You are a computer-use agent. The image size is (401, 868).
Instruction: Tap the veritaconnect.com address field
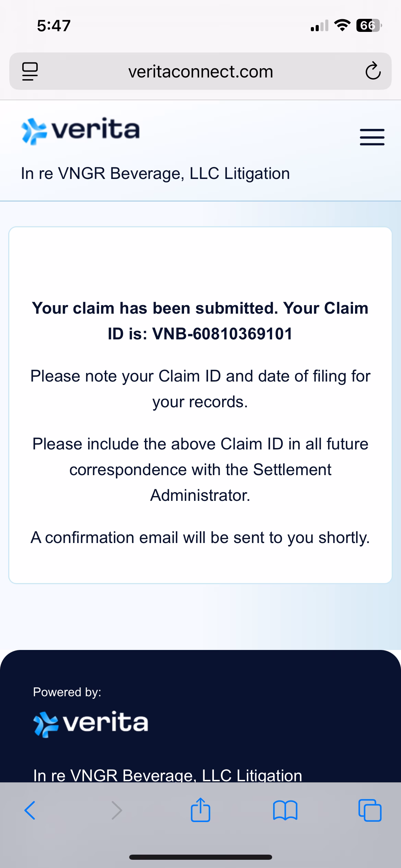click(200, 72)
